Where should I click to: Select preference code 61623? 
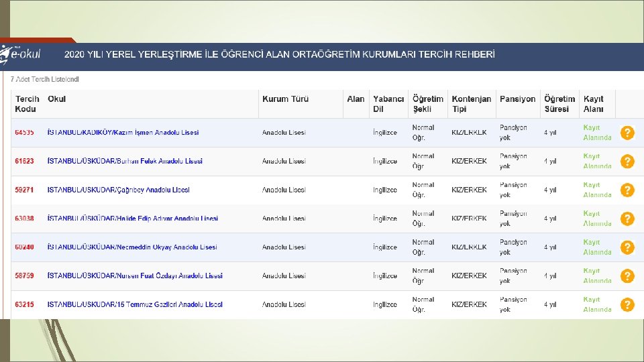24,162
